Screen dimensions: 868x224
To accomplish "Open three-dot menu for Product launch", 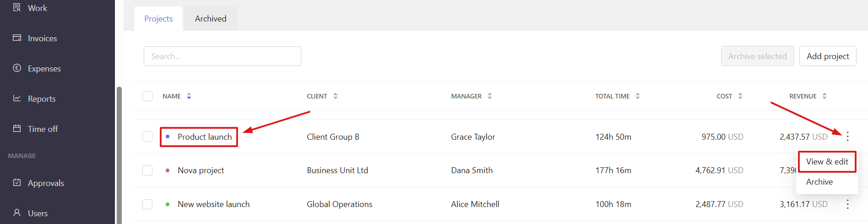I will point(847,137).
